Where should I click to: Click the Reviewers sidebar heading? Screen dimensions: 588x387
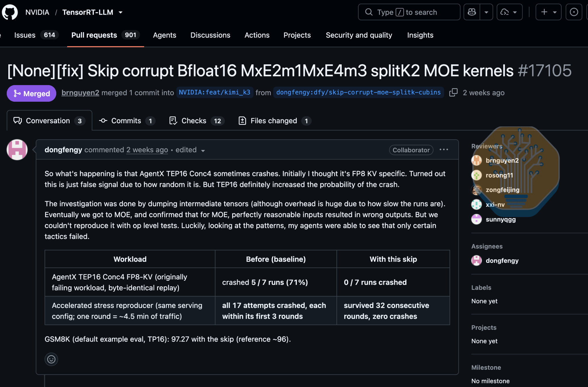click(487, 146)
